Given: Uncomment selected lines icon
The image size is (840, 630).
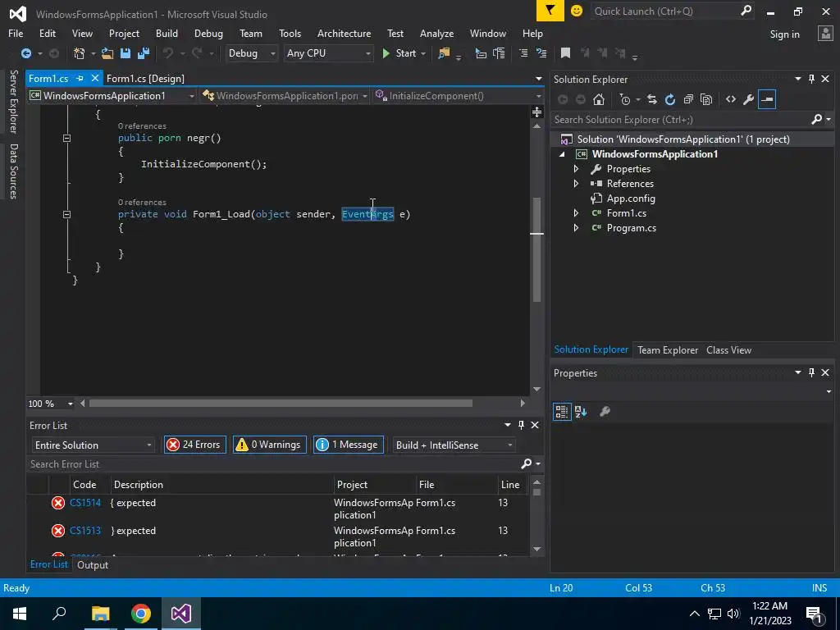Looking at the screenshot, I should pos(541,53).
